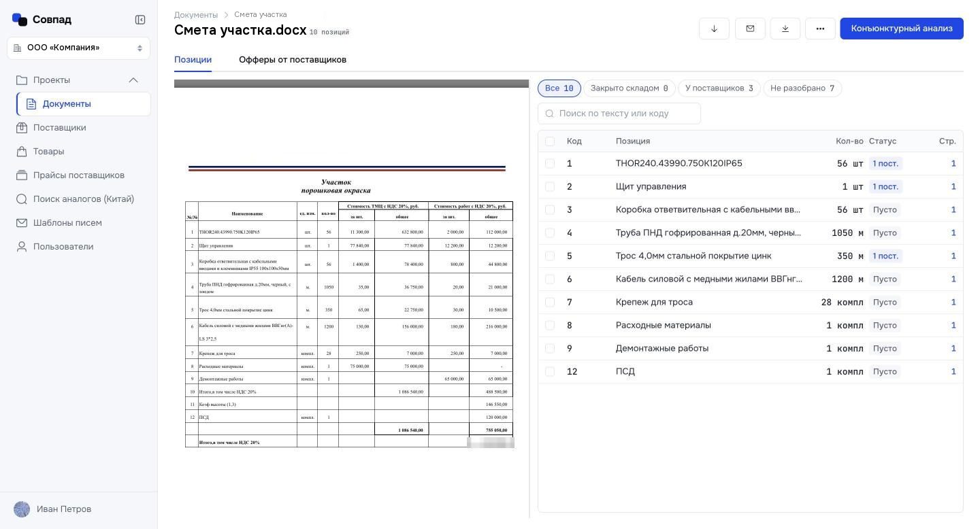
Task: Click the download-to-tray icon button
Action: [785, 29]
